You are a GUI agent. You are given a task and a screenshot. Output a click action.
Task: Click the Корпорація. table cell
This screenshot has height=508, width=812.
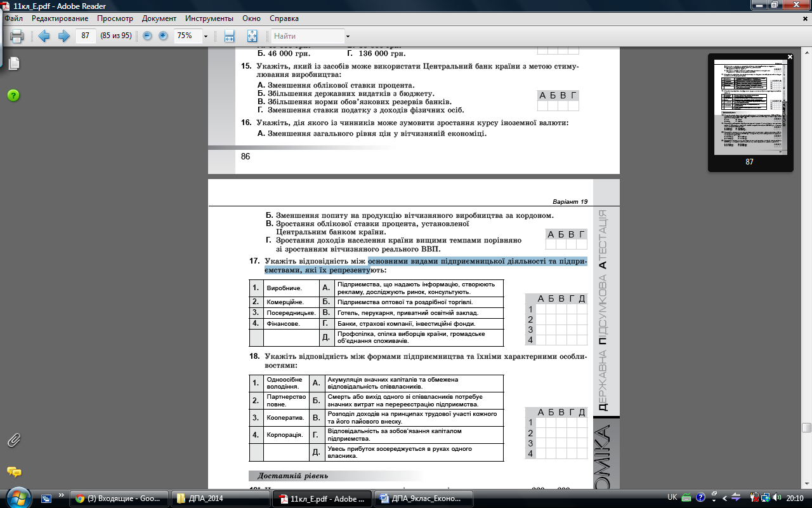click(285, 435)
